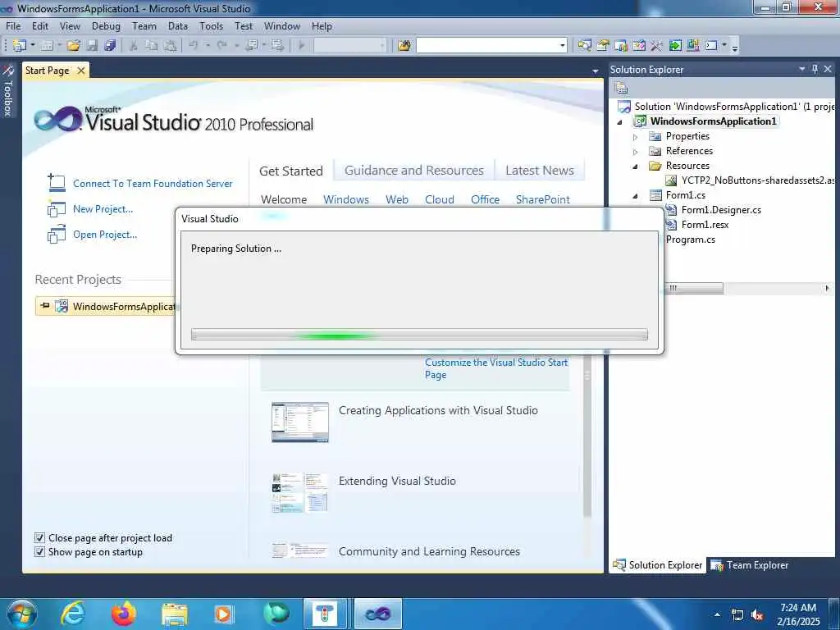Open the SharePoint start page category

tap(543, 199)
